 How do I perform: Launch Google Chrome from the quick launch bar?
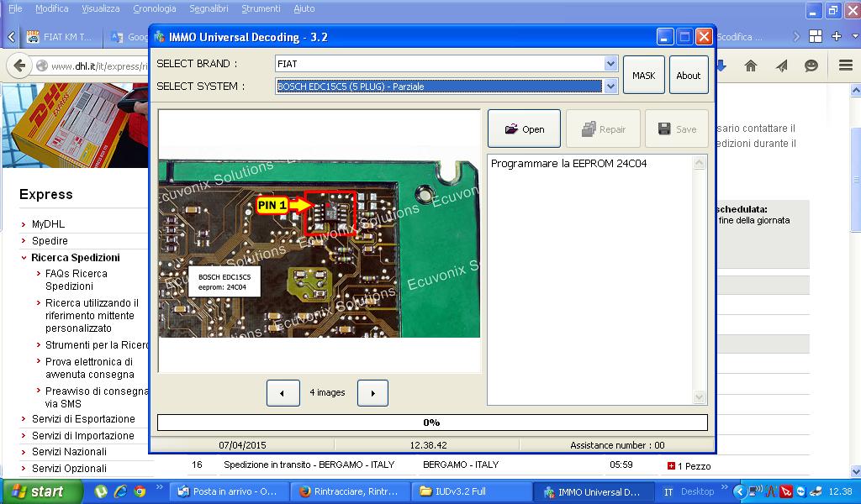coord(140,491)
